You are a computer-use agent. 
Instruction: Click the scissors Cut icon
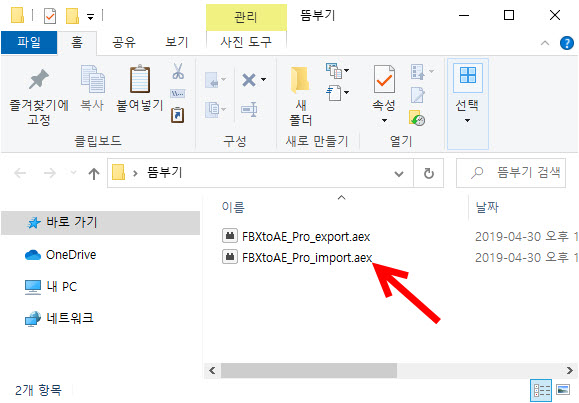(178, 71)
